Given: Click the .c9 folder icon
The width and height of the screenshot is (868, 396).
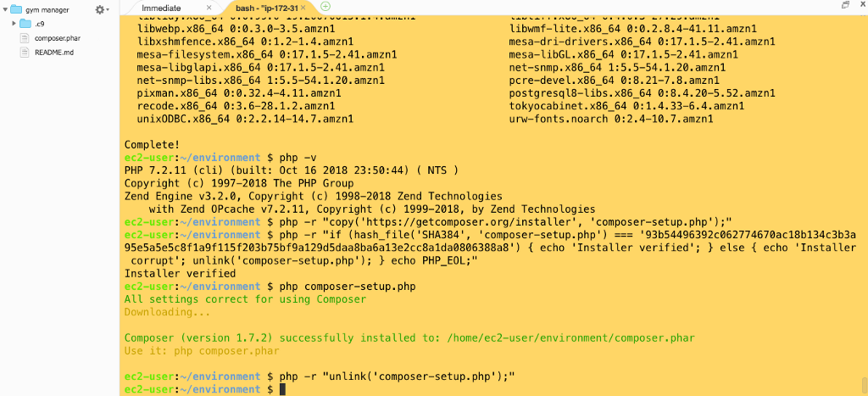Looking at the screenshot, I should click(25, 24).
